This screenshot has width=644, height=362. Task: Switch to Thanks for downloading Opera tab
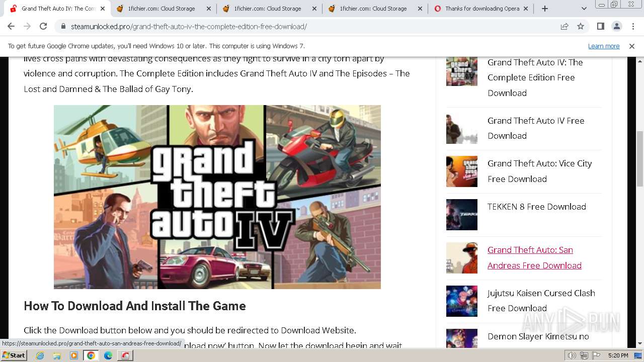pyautogui.click(x=481, y=9)
